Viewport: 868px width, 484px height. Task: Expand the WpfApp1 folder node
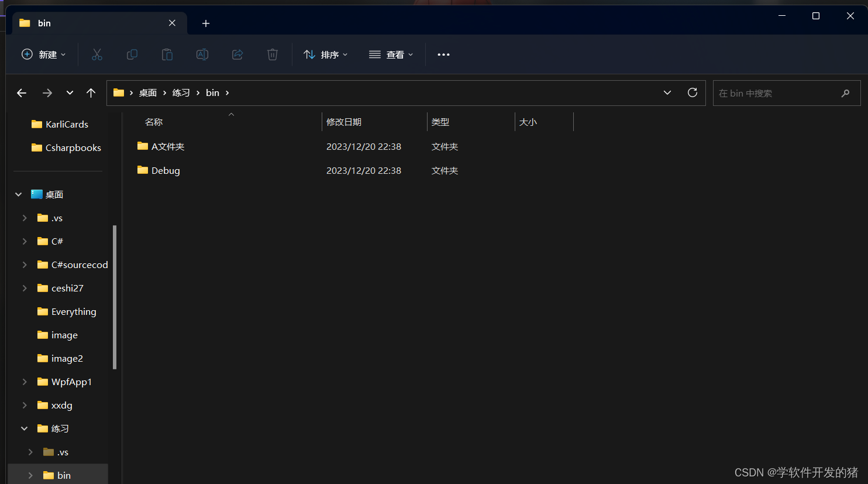pyautogui.click(x=25, y=382)
